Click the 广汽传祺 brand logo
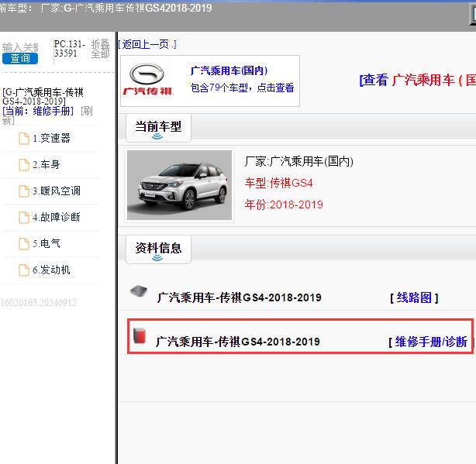Screen dimensions: 476x464 tap(147, 80)
